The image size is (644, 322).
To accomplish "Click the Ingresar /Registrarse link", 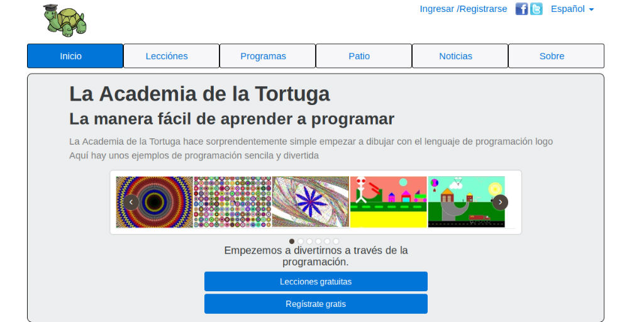I will (x=464, y=9).
